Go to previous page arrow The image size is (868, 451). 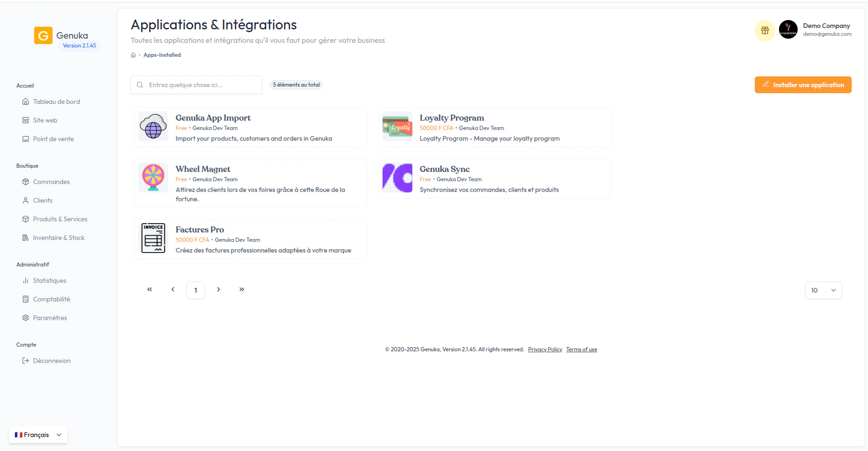173,289
